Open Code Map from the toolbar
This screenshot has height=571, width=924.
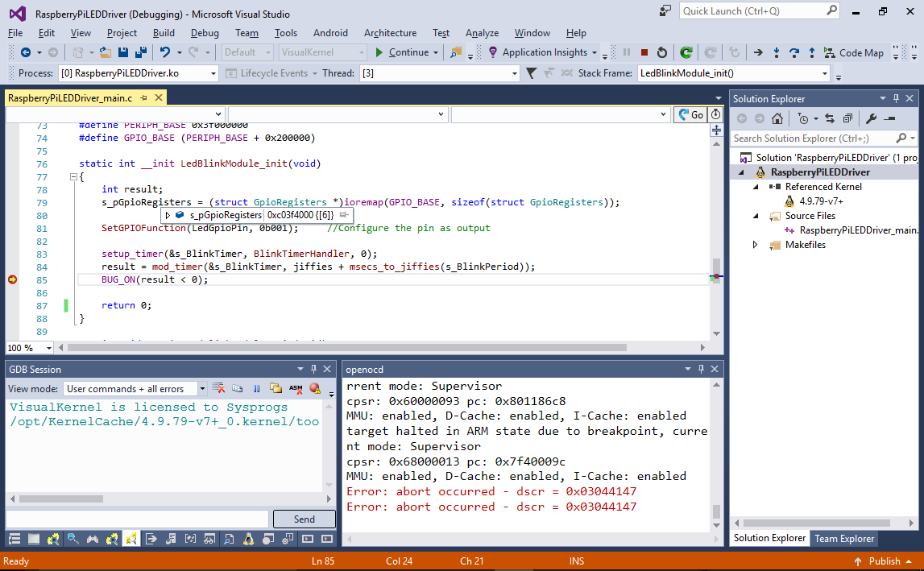point(854,52)
